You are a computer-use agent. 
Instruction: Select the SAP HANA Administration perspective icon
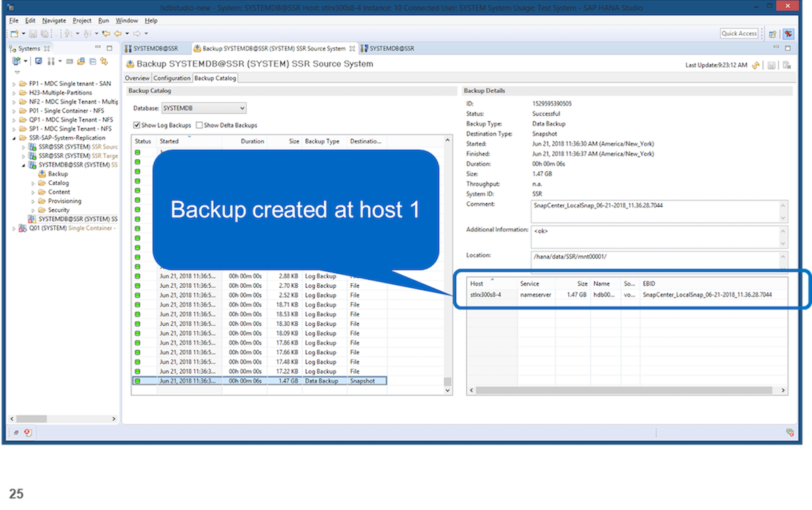tap(788, 34)
